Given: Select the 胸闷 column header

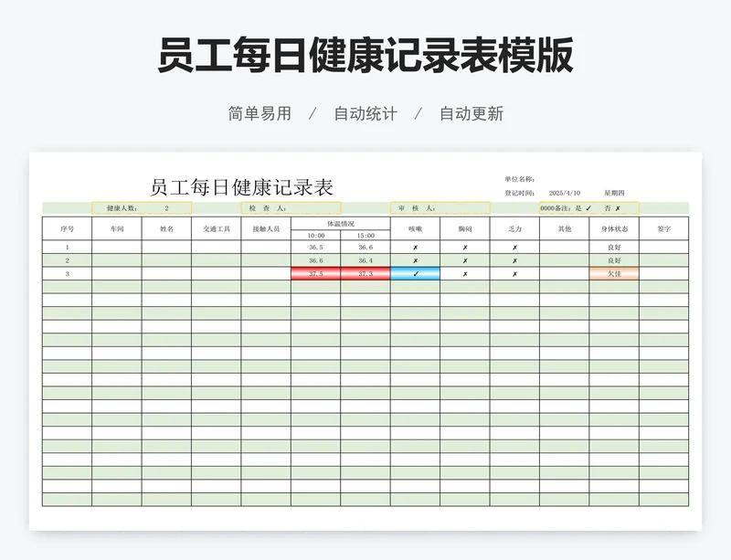Looking at the screenshot, I should tap(465, 228).
